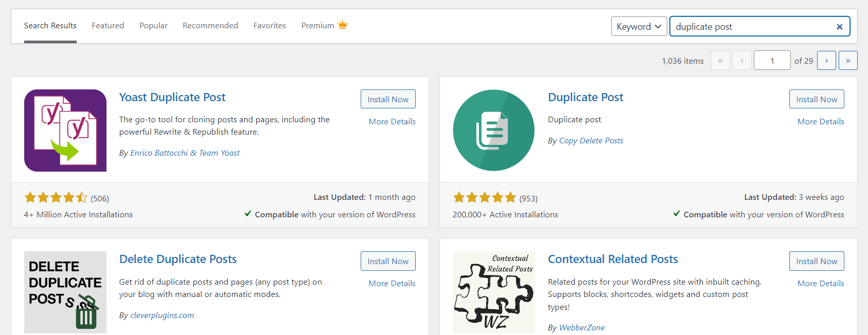
Task: Click the duplicate post search input field
Action: click(x=751, y=27)
